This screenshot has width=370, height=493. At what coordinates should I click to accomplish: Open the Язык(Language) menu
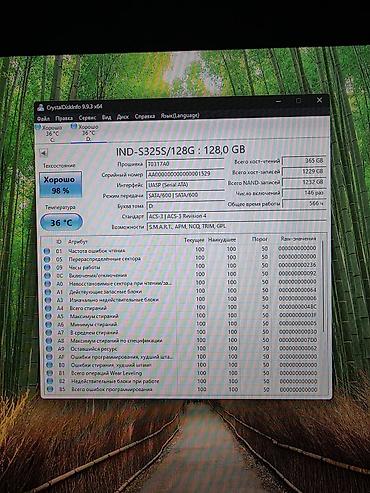[180, 115]
